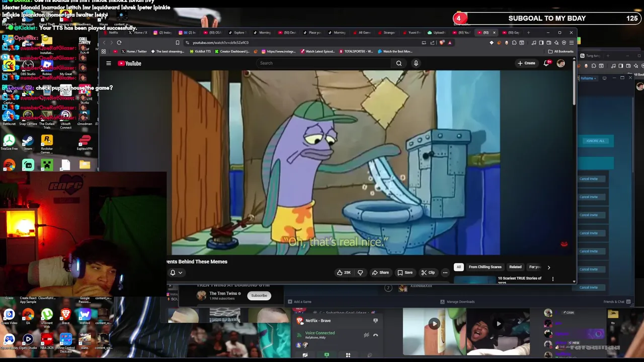
Task: Toggle Discord screen share button
Action: [x=327, y=355]
